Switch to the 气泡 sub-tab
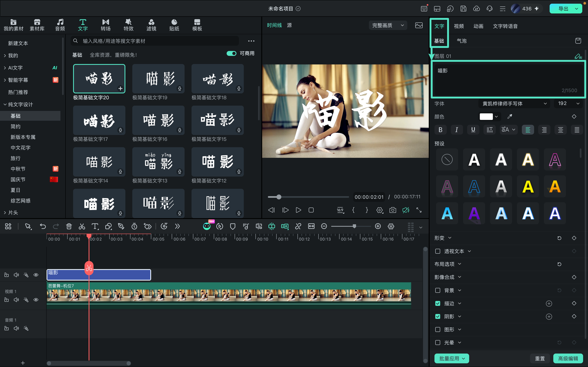This screenshot has height=367, width=588. pos(462,41)
